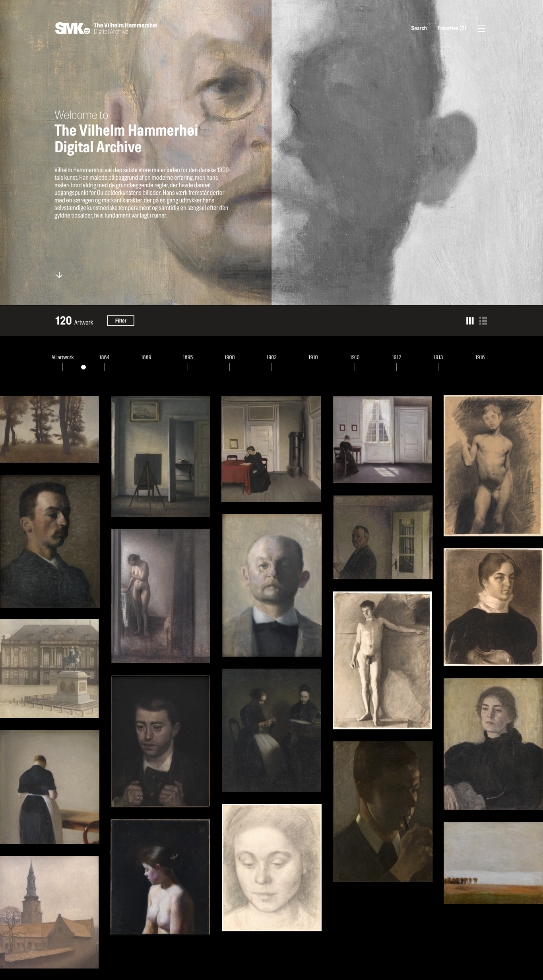Jump to 1916 on the timeline
This screenshot has height=980, width=543.
click(480, 357)
